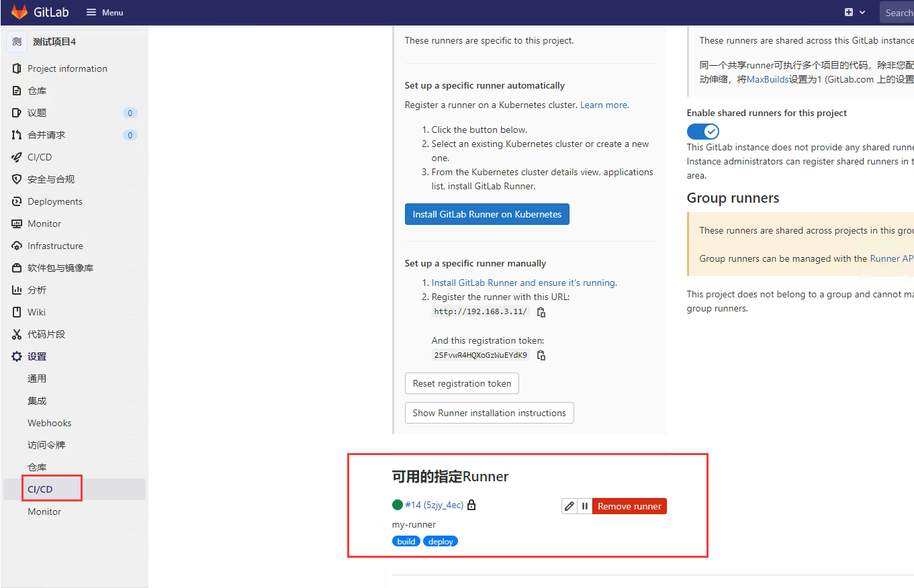
Task: Switch to the Webhooks settings page
Action: coord(49,422)
